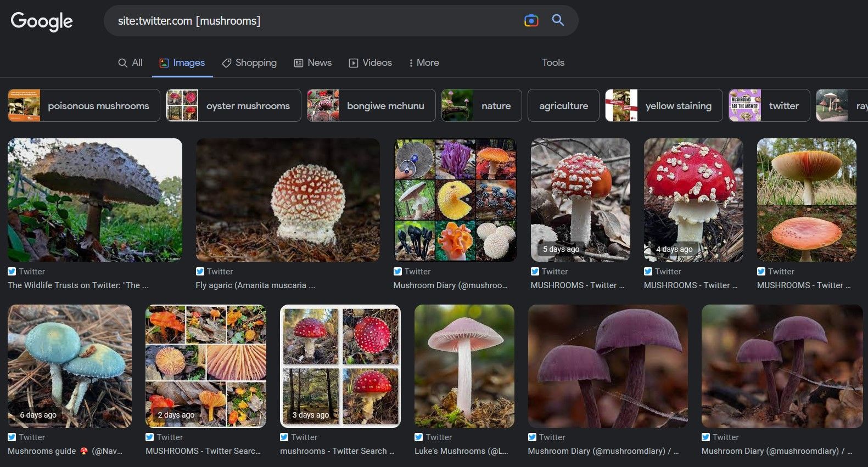Click 'MUSHROOMS - Twitter Searc...' title link
The width and height of the screenshot is (868, 467).
pos(203,451)
